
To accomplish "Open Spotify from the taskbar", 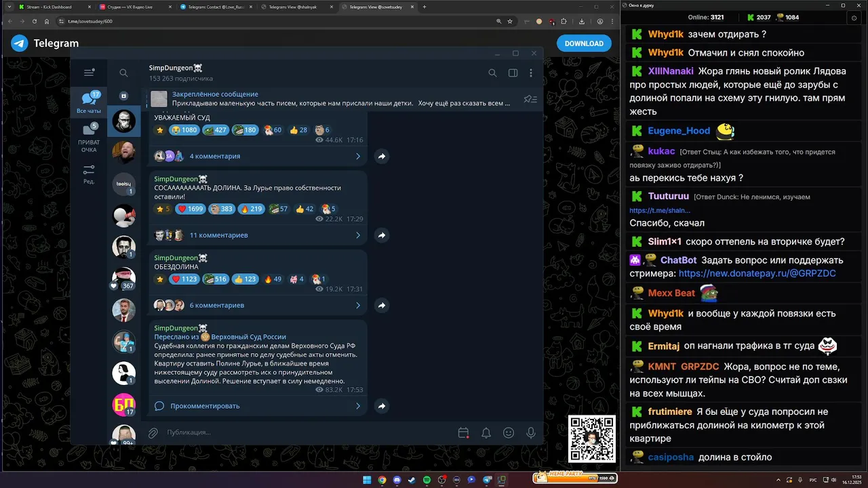I will (x=427, y=480).
